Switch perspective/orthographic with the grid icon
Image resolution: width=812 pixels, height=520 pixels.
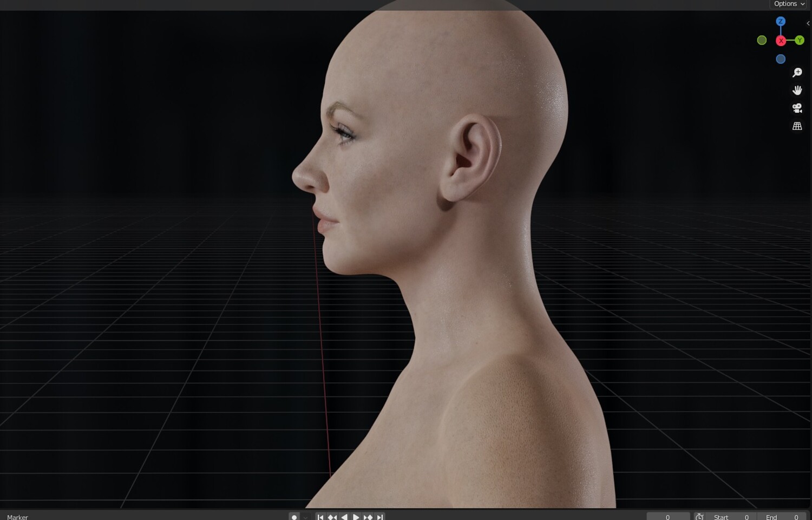coord(797,126)
